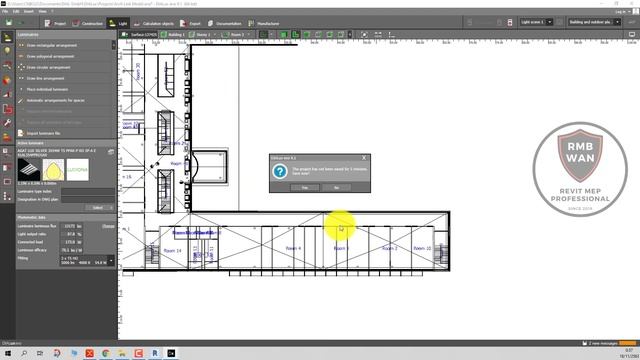Open the Documentation mode tab
The height and width of the screenshot is (360, 640).
[x=224, y=23]
